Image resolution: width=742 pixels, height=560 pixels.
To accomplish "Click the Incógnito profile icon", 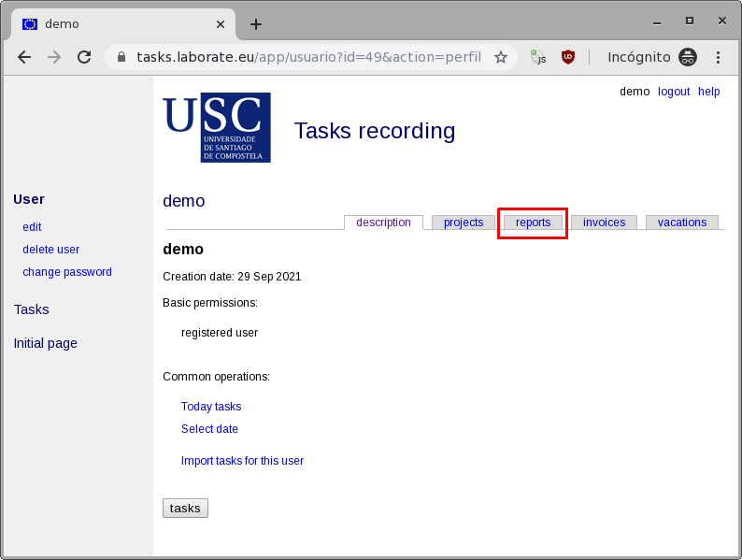I will pyautogui.click(x=688, y=57).
